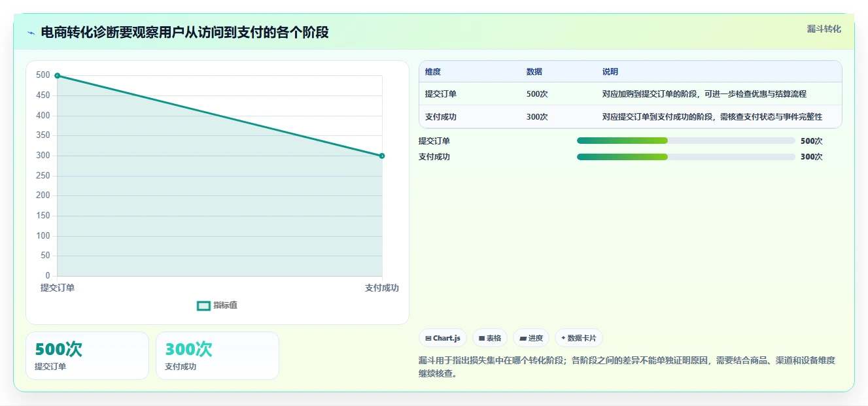This screenshot has height=406, width=868.
Task: Click the 支付成功 axis label under the chart
Action: pyautogui.click(x=382, y=288)
